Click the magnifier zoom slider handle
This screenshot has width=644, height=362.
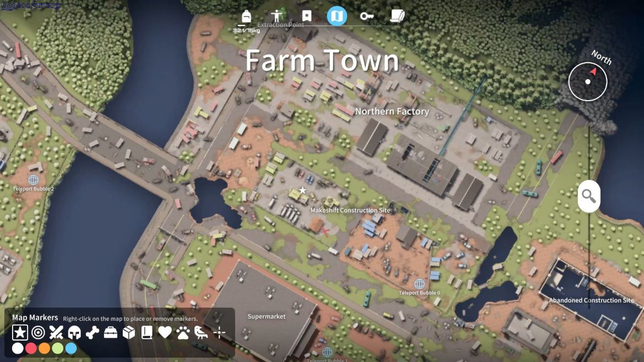coord(589,196)
